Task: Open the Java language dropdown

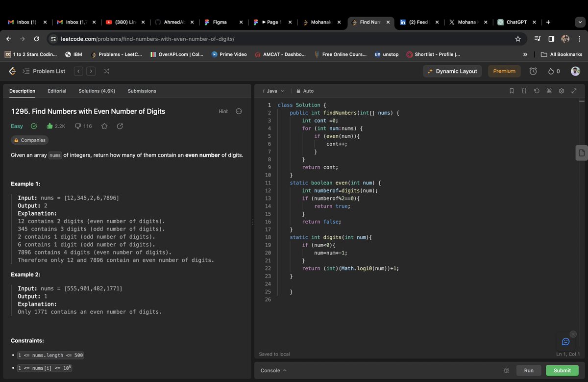Action: click(x=273, y=91)
